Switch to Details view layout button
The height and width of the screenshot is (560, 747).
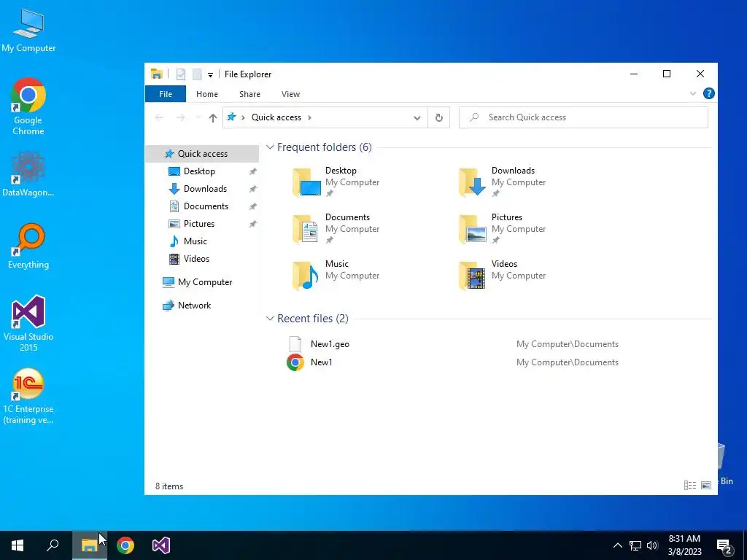click(x=690, y=485)
